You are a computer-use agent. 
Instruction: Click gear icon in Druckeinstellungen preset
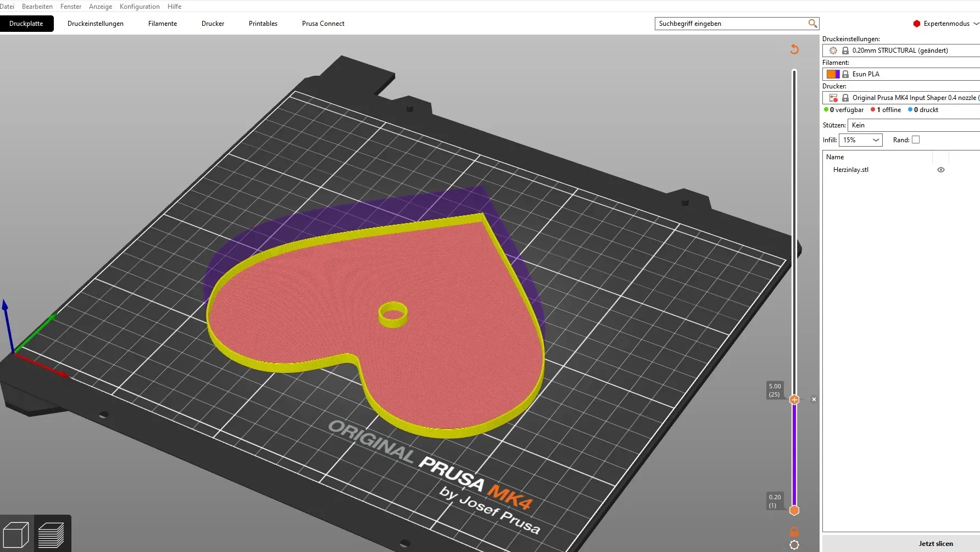click(833, 51)
